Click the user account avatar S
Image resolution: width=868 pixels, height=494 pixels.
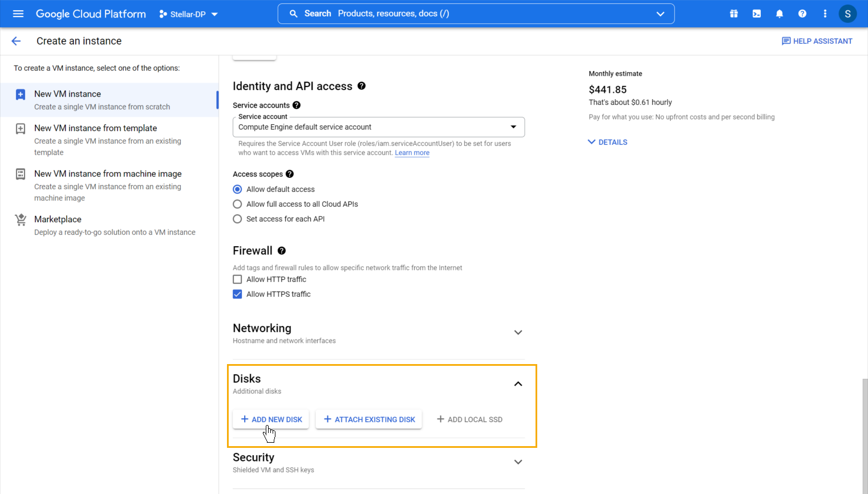tap(847, 14)
